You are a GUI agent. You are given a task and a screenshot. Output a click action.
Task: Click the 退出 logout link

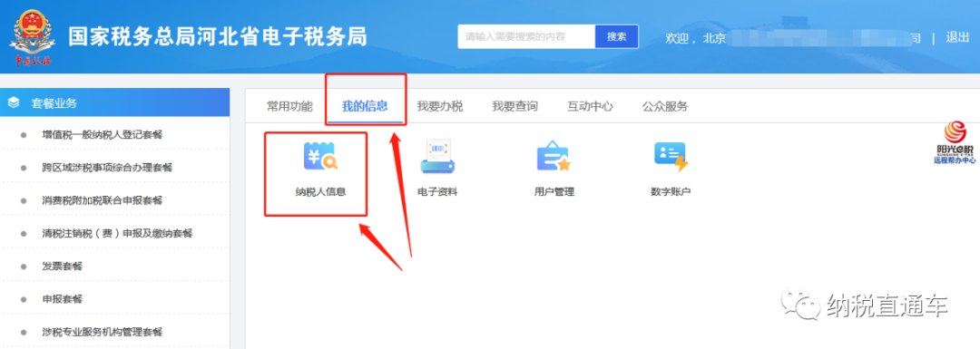957,37
